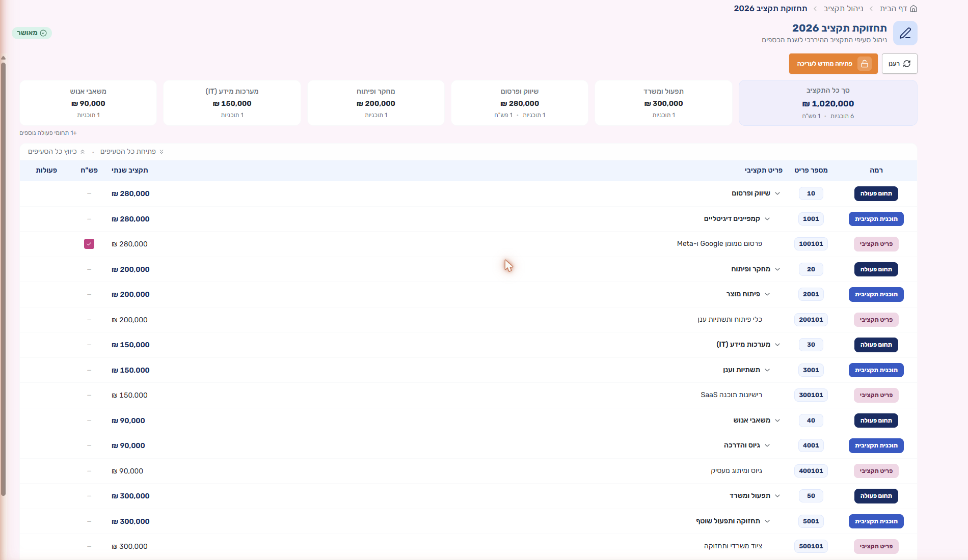968x560 pixels.
Task: Click the refresh button רענן
Action: point(899,64)
